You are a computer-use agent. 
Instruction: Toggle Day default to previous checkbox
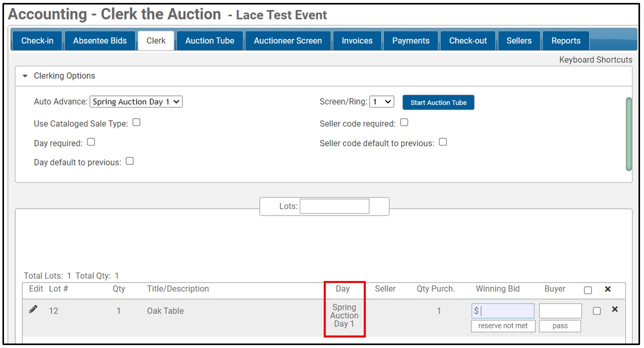point(130,161)
